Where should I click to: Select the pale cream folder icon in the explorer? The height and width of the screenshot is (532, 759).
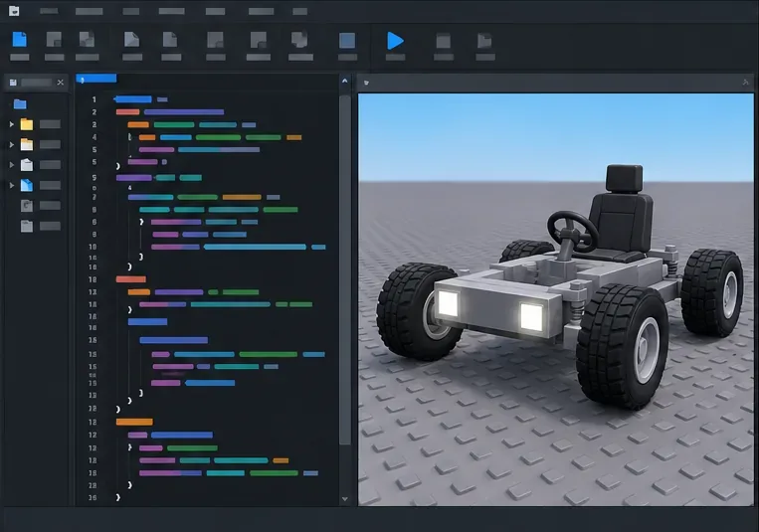tap(27, 144)
